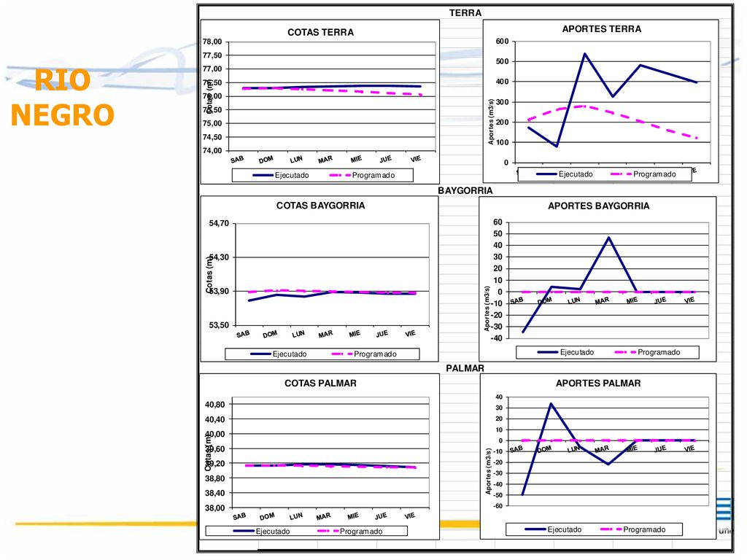Image resolution: width=747 pixels, height=560 pixels.
Task: Click the JUE day label in Aportes Palmar
Action: (660, 448)
